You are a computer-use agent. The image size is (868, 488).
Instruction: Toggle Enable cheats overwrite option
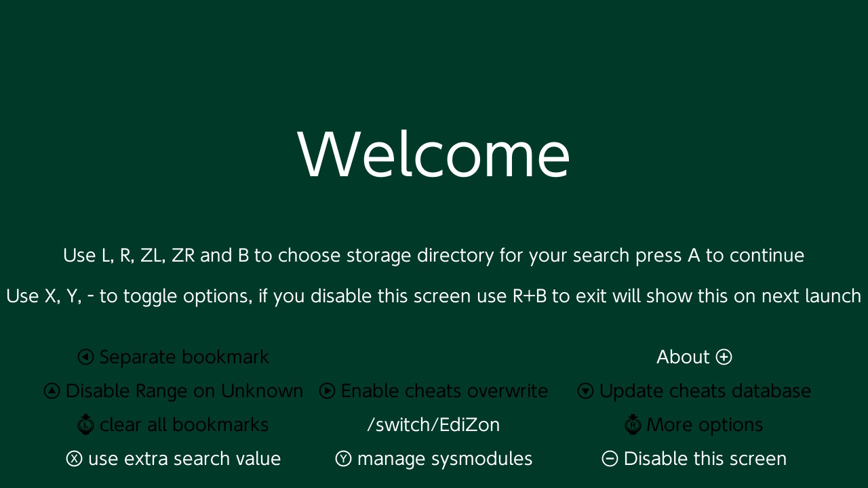coord(444,391)
